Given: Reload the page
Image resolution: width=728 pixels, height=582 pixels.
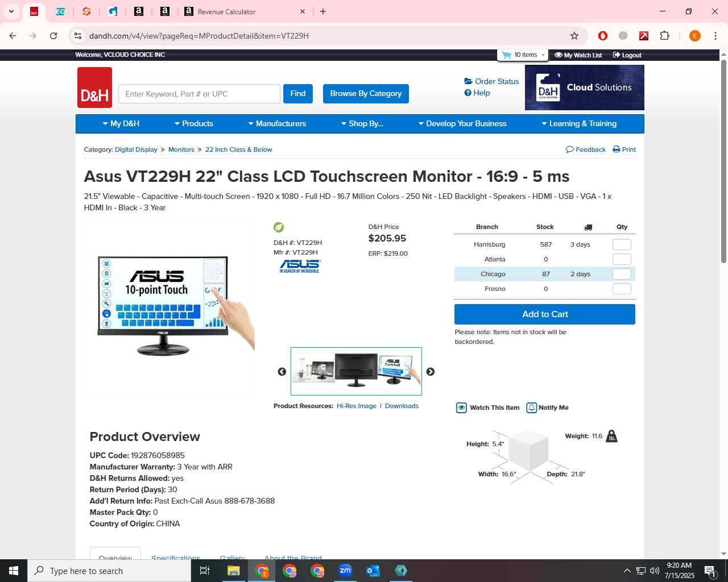Looking at the screenshot, I should tap(53, 36).
